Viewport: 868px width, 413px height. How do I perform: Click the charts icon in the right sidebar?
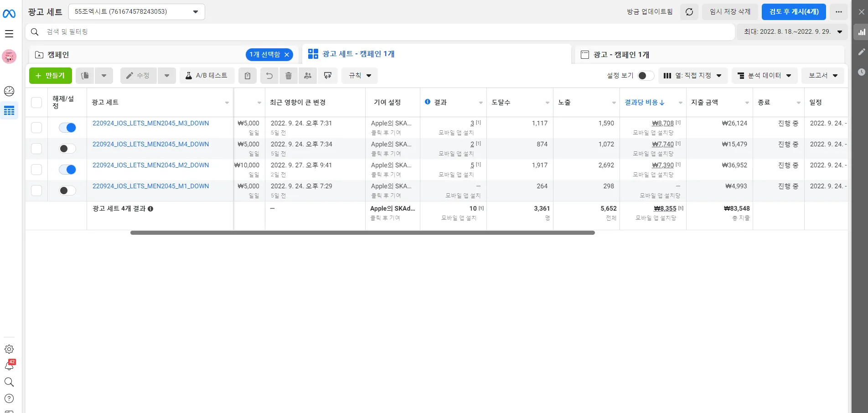(862, 32)
